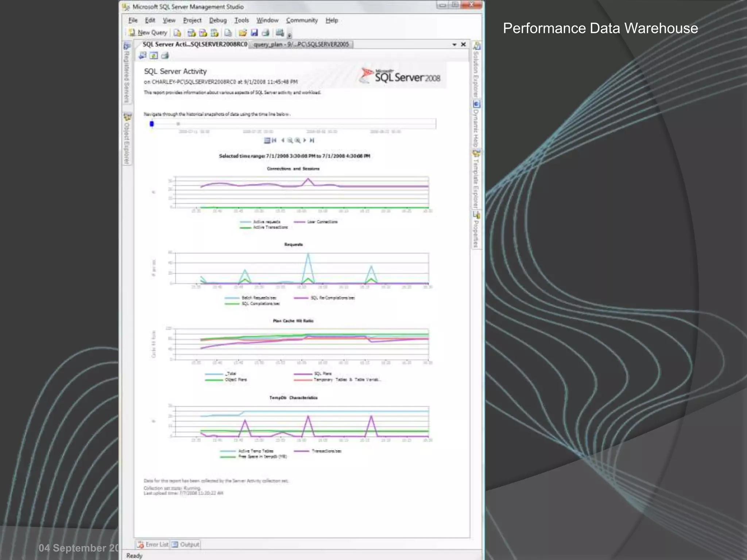Screen dimensions: 747x560
Task: Open the Window menu
Action: coord(267,20)
